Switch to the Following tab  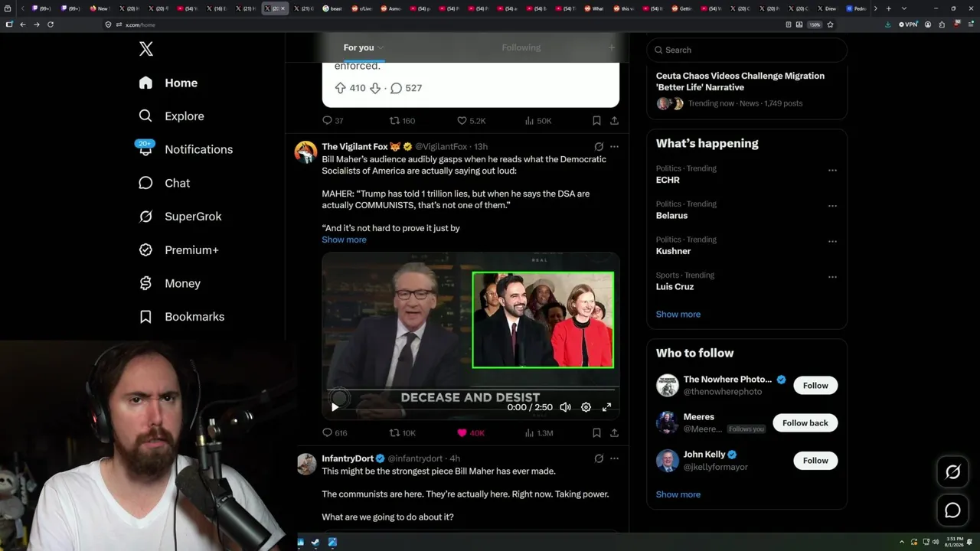(521, 47)
